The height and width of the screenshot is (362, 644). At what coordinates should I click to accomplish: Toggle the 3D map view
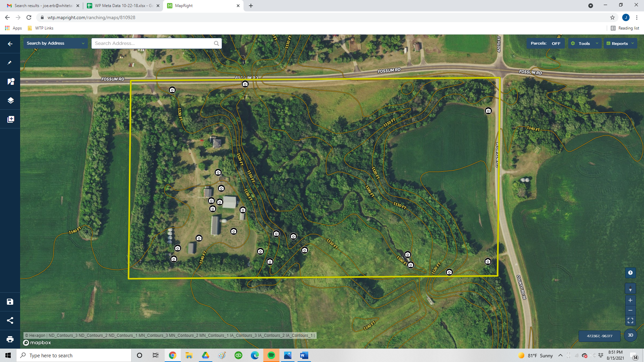(x=630, y=335)
